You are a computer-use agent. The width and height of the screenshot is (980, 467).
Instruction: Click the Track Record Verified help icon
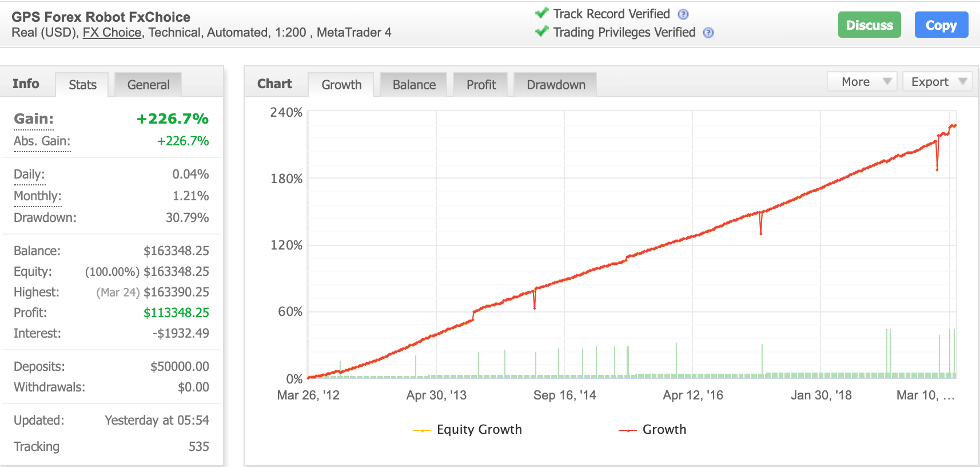click(x=683, y=15)
